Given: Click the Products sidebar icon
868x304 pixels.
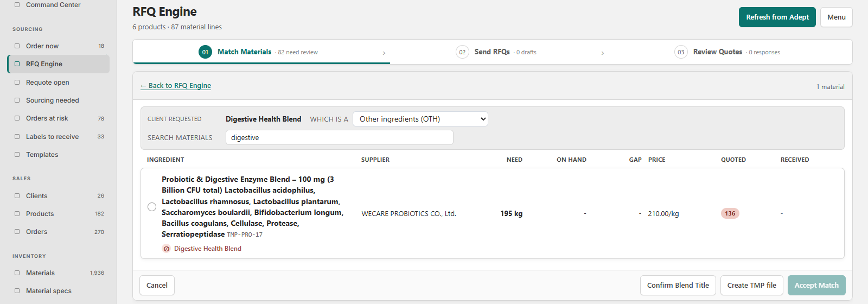Looking at the screenshot, I should coord(17,214).
